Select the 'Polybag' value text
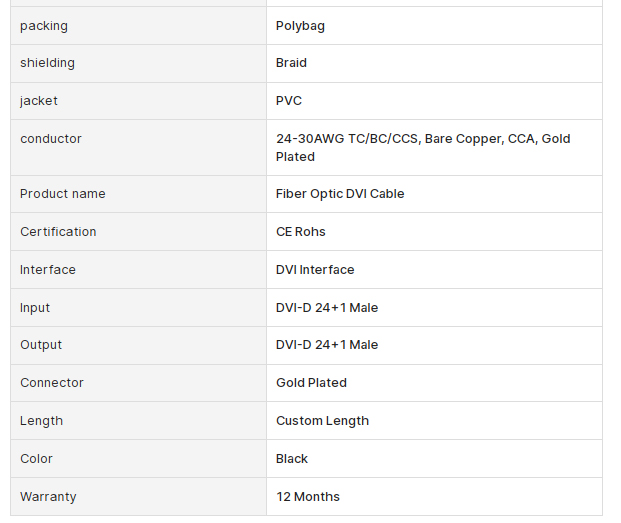This screenshot has width=621, height=523. click(x=300, y=26)
